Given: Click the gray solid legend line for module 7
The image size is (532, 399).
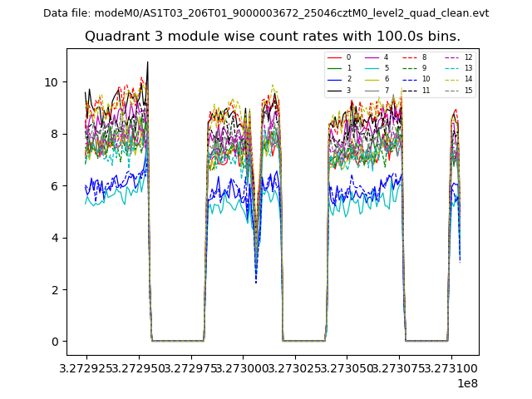Looking at the screenshot, I should [x=372, y=91].
